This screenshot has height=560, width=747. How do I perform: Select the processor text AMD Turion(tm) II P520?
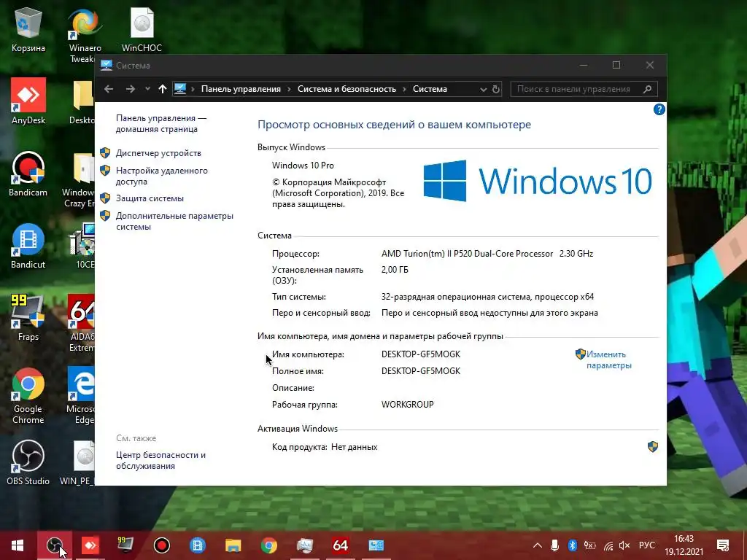click(x=487, y=253)
